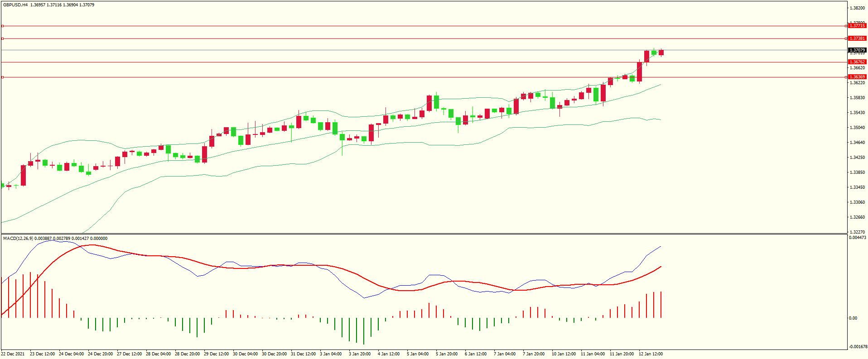
Task: Click the 22 Dec 2021 time axis label
Action: [13, 354]
